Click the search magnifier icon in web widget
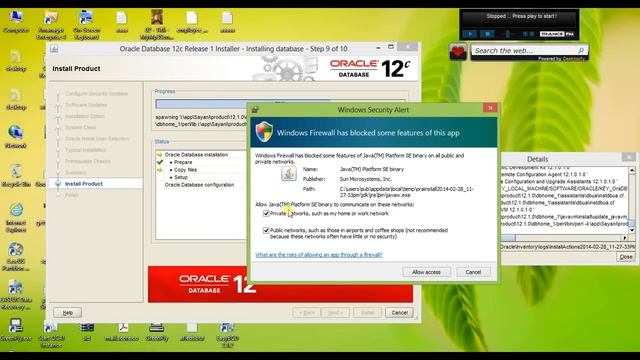 (x=581, y=51)
